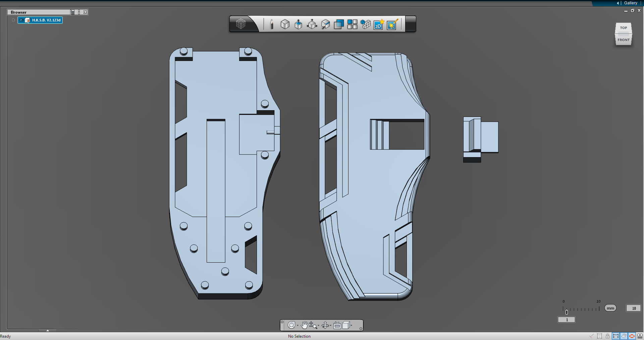Click FRONT face of the view cube
This screenshot has height=340, width=644.
624,40
